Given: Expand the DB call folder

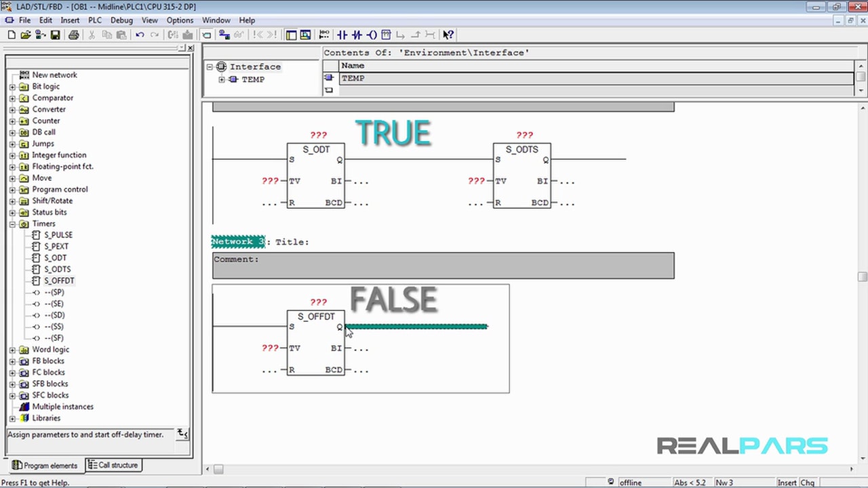Looking at the screenshot, I should pyautogui.click(x=12, y=133).
